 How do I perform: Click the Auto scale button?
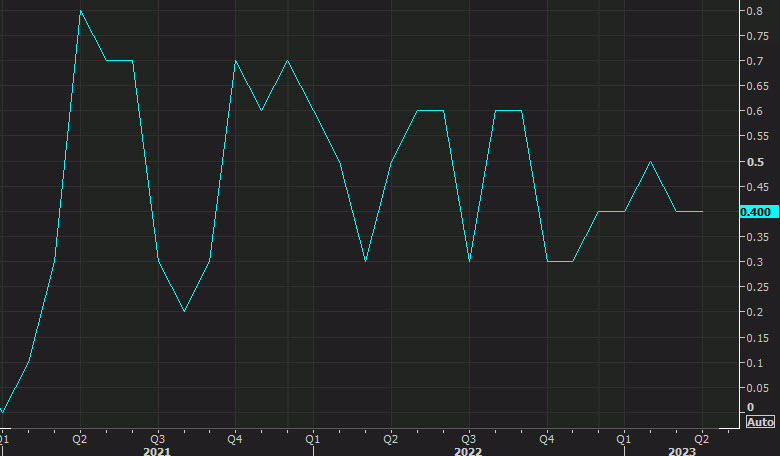point(761,422)
